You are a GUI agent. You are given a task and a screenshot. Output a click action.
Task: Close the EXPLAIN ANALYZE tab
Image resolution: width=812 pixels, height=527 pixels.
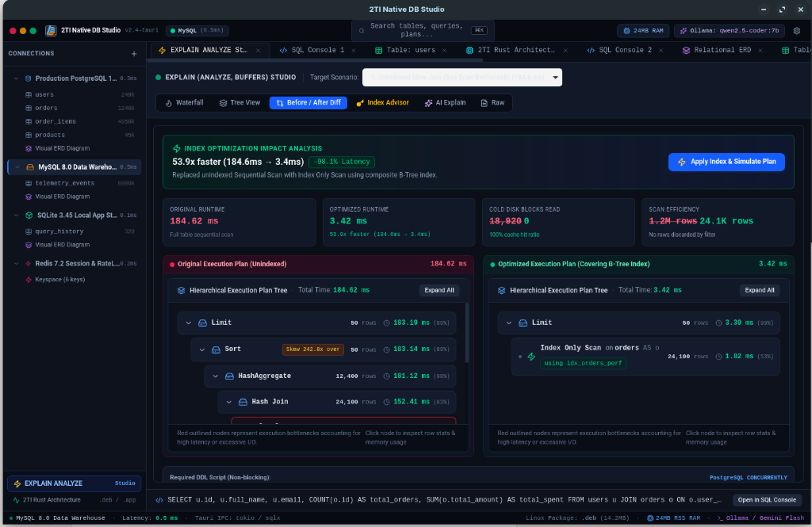[x=259, y=50]
